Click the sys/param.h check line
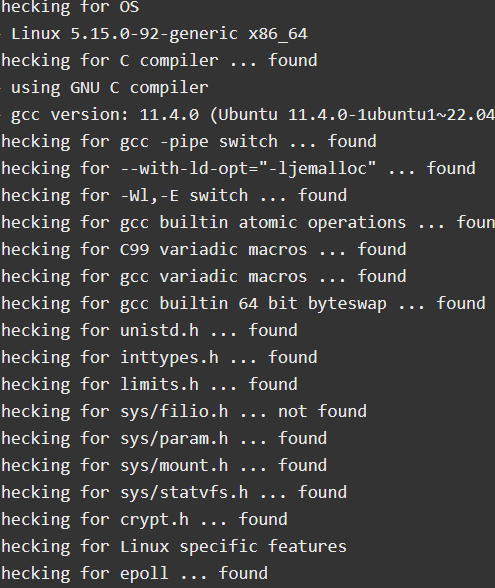This screenshot has width=495, height=588. [164, 439]
